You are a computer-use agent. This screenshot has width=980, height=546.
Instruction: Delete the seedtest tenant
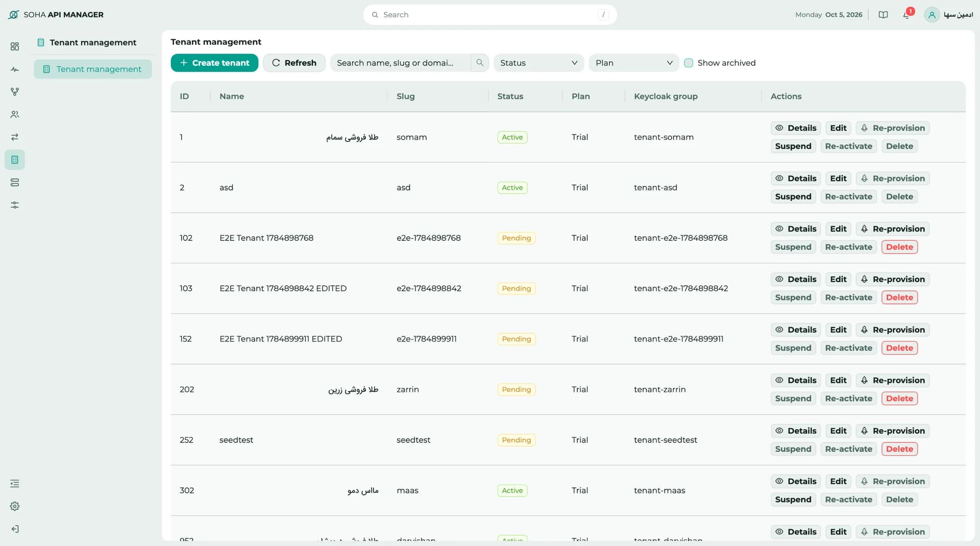coord(899,449)
